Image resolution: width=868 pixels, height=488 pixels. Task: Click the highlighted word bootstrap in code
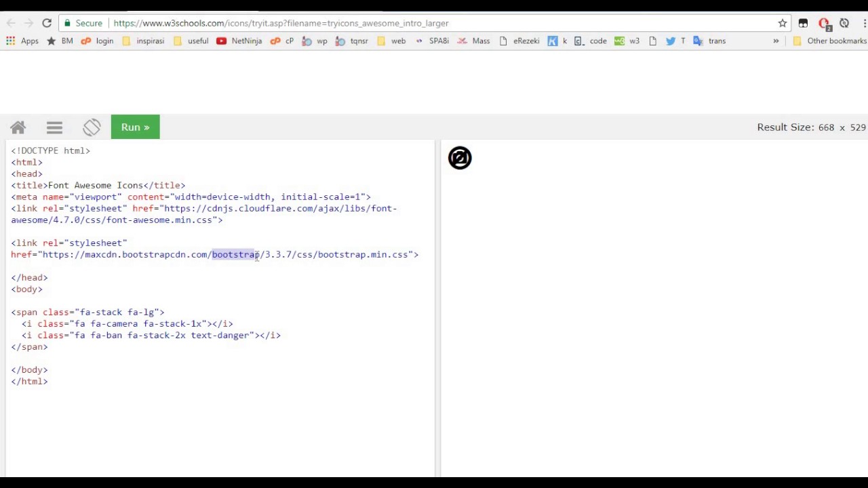tap(235, 255)
